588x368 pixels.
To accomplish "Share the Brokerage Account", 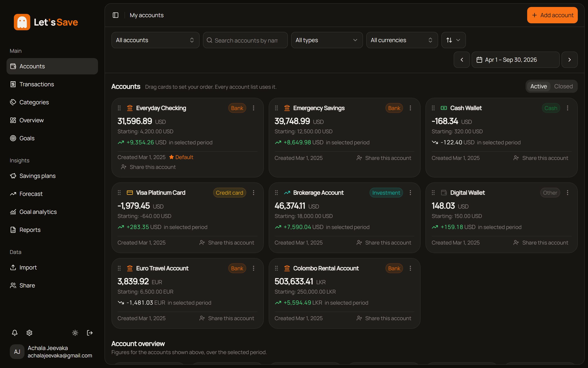I will pyautogui.click(x=384, y=243).
